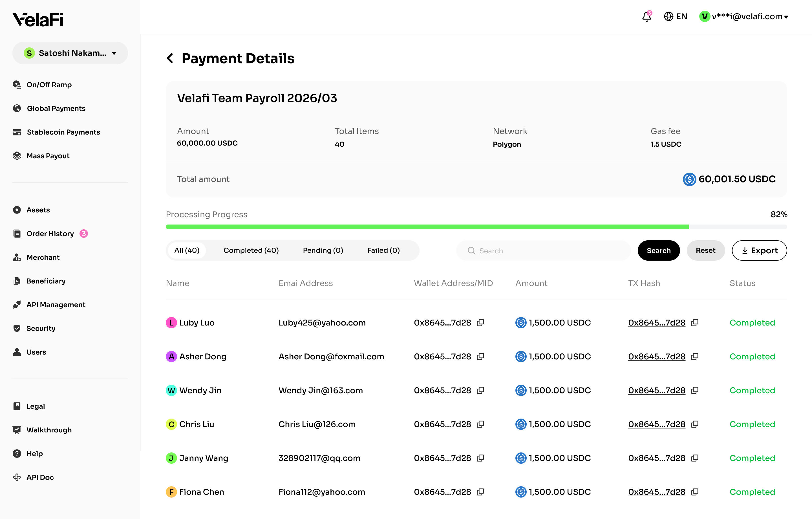
Task: Copy Asher Dong's TX hash
Action: point(695,356)
